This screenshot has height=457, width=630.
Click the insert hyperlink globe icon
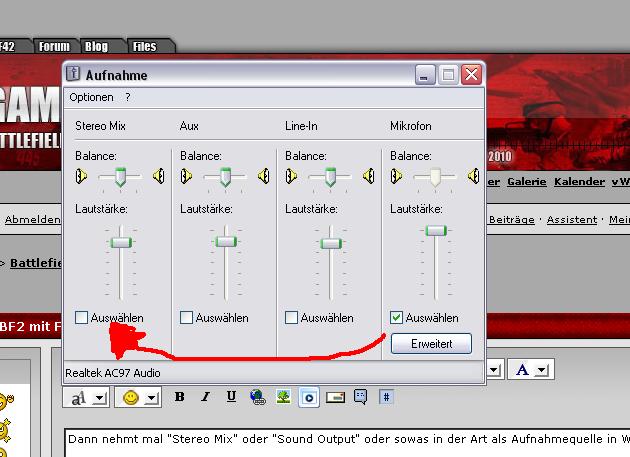tap(257, 397)
